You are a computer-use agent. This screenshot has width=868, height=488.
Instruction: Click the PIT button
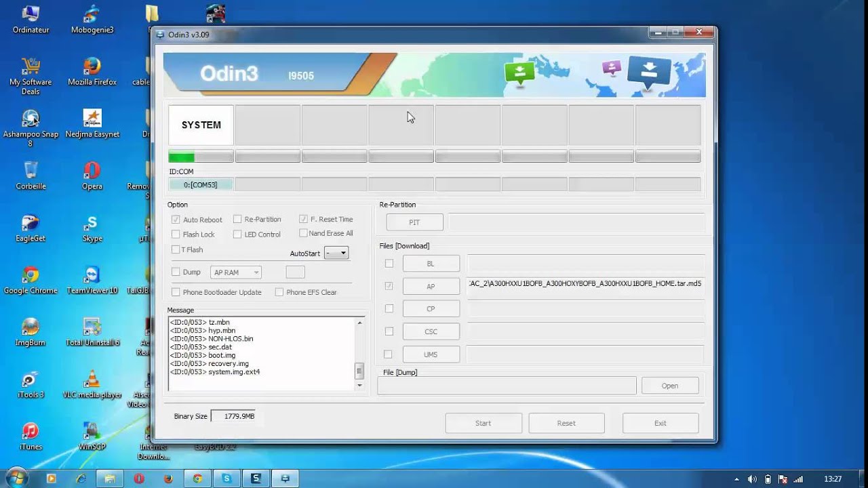[x=414, y=222]
